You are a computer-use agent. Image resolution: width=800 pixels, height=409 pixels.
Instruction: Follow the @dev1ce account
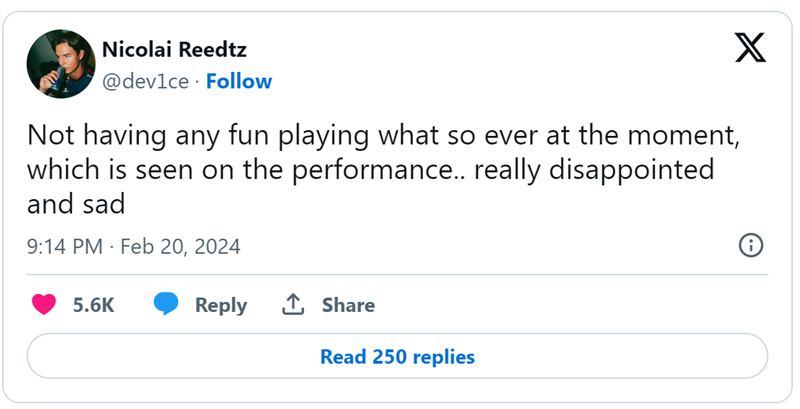click(x=239, y=81)
